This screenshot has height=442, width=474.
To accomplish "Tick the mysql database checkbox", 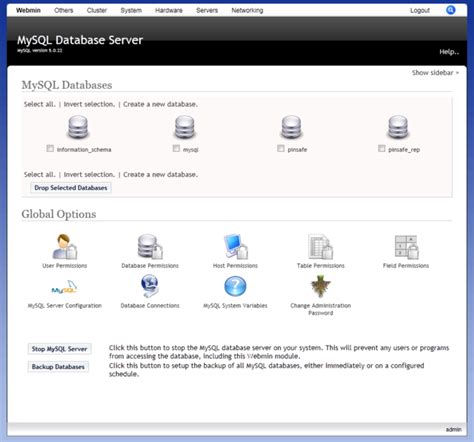I will point(176,148).
